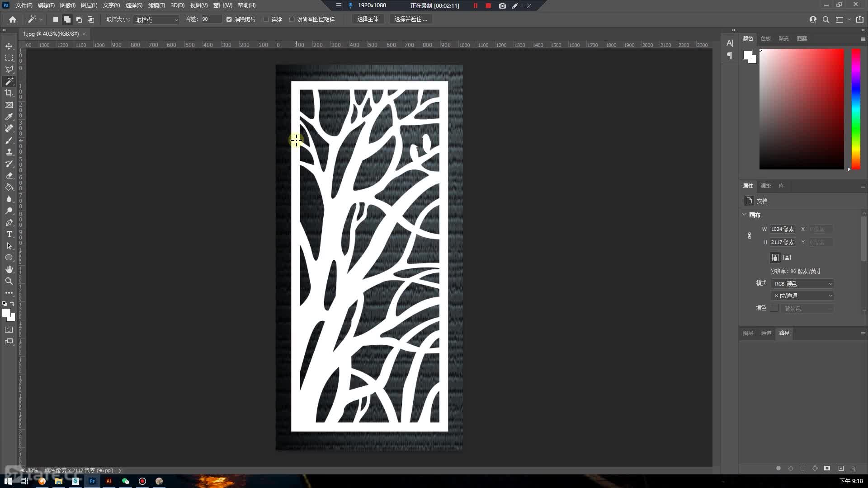Open the Properties panel options menu
868x488 pixels.
(x=863, y=186)
